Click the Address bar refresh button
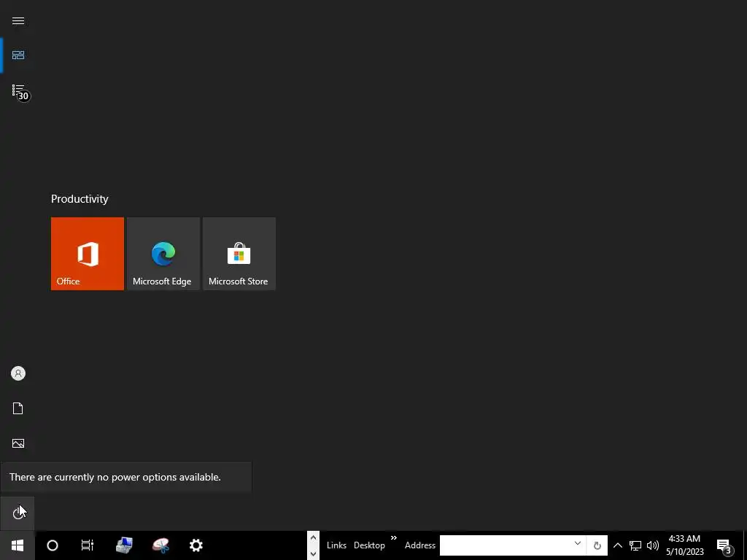 (597, 545)
